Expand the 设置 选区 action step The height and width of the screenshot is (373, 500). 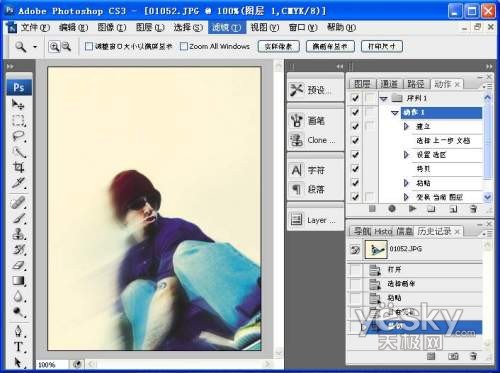[406, 155]
